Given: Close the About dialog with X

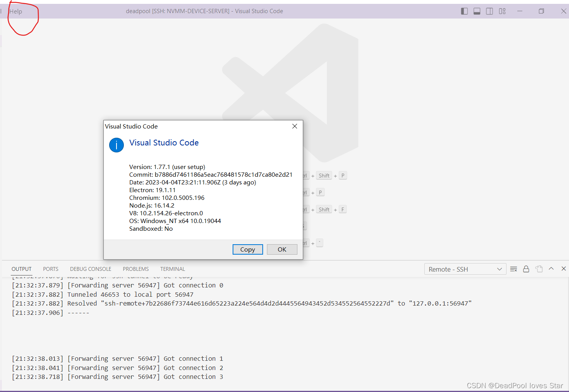Looking at the screenshot, I should (295, 126).
